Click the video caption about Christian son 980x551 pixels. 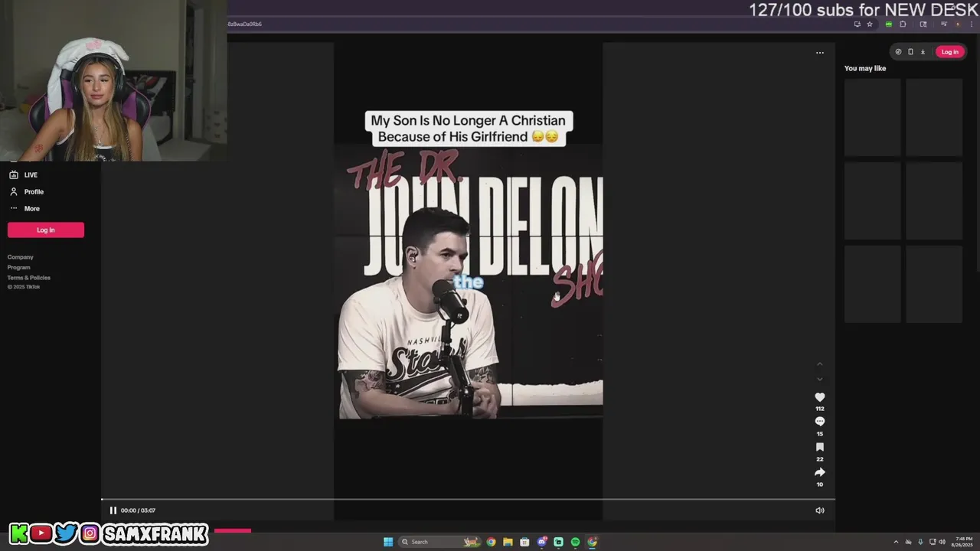pos(468,129)
